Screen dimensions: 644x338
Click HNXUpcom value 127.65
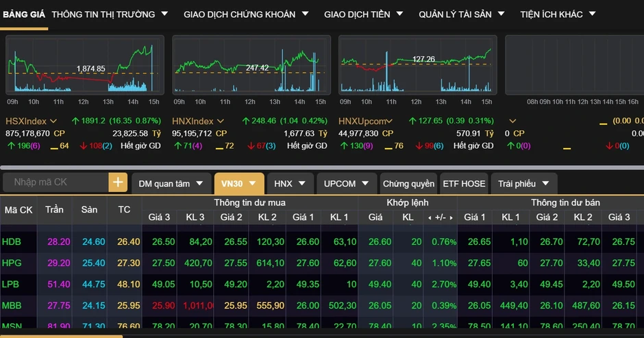pyautogui.click(x=430, y=121)
